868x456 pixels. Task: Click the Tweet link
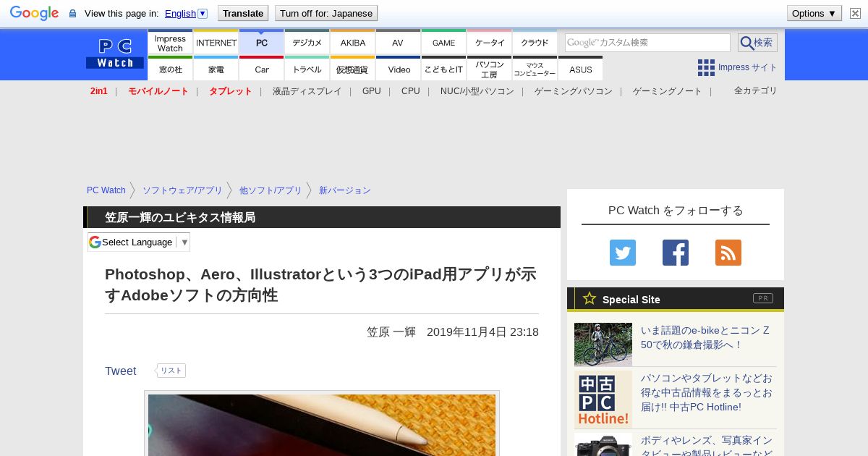click(x=121, y=371)
